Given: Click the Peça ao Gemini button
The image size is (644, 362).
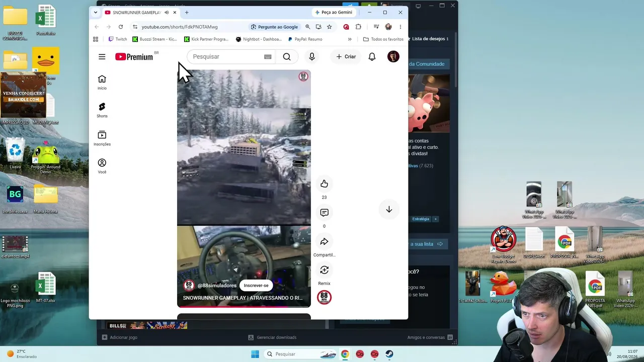Looking at the screenshot, I should 333,13.
